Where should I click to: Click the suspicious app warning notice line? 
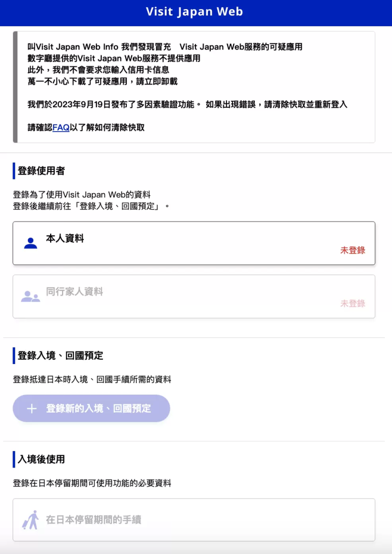click(x=165, y=47)
